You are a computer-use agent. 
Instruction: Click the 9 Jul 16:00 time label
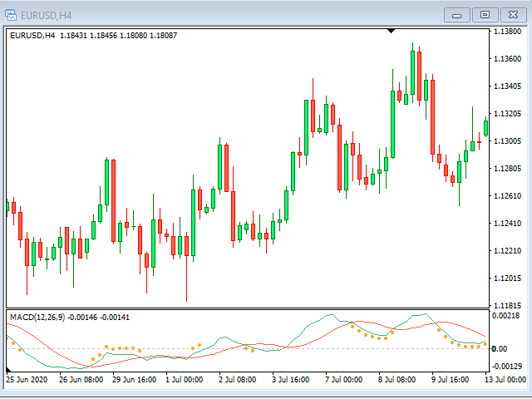451,380
